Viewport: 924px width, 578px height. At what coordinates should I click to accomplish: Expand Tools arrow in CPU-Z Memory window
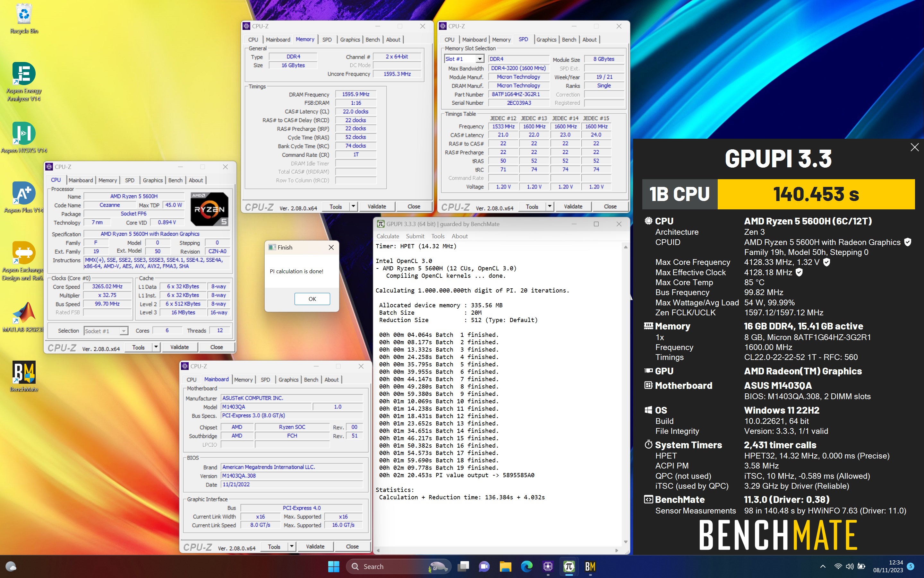pyautogui.click(x=353, y=206)
